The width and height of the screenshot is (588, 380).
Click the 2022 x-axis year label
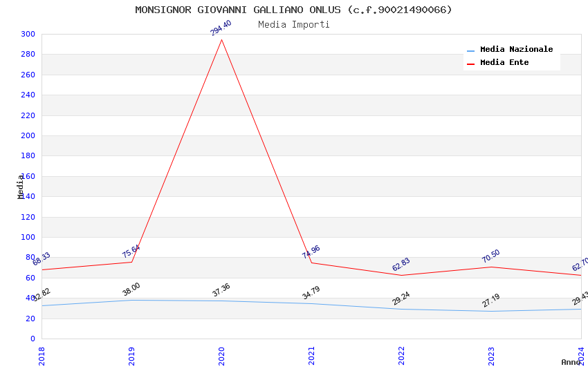click(401, 356)
